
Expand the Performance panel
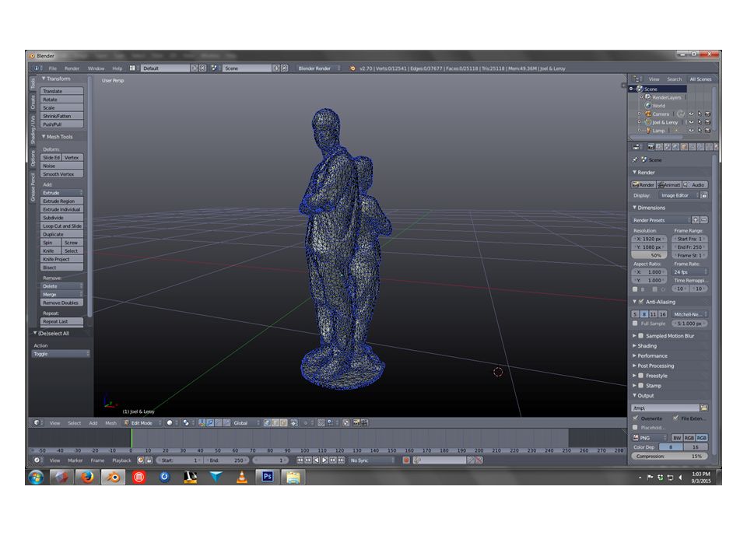(652, 355)
